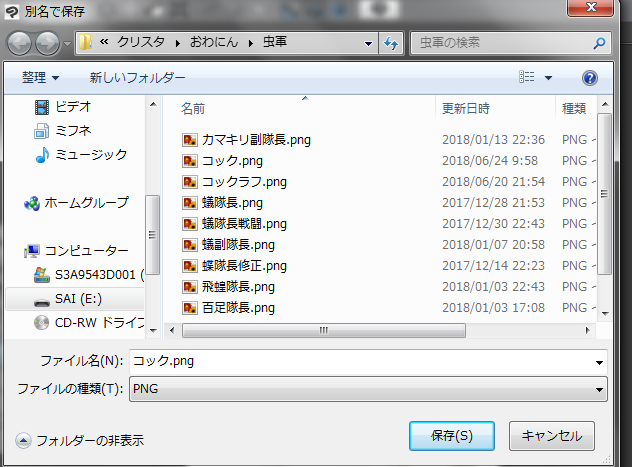The height and width of the screenshot is (467, 632).
Task: Select file コック.png in the list
Action: pyautogui.click(x=232, y=161)
